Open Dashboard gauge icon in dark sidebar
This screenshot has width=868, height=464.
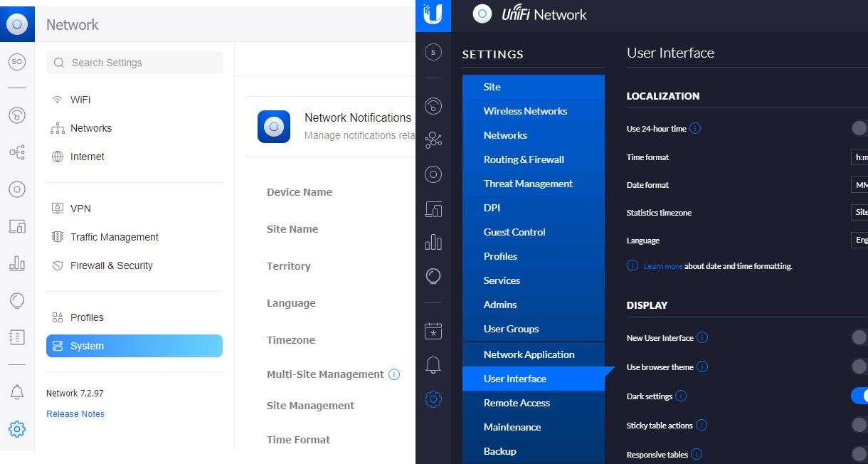point(433,106)
